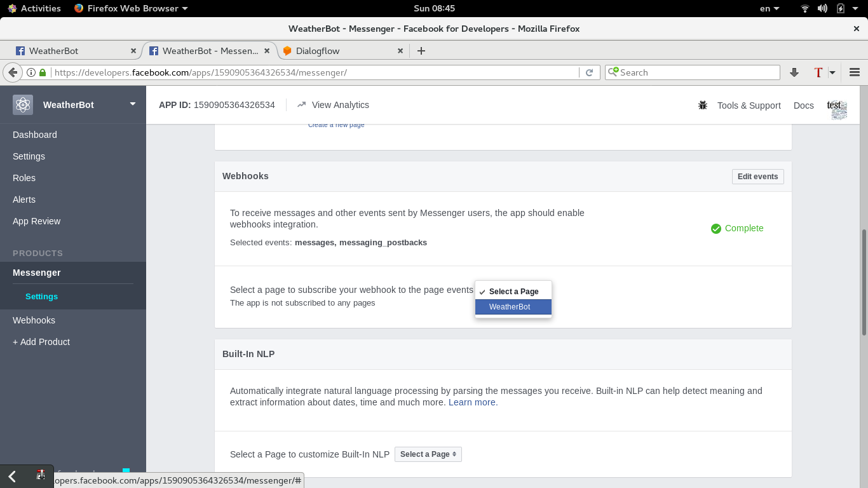Open the Firefox hamburger menu

[855, 72]
